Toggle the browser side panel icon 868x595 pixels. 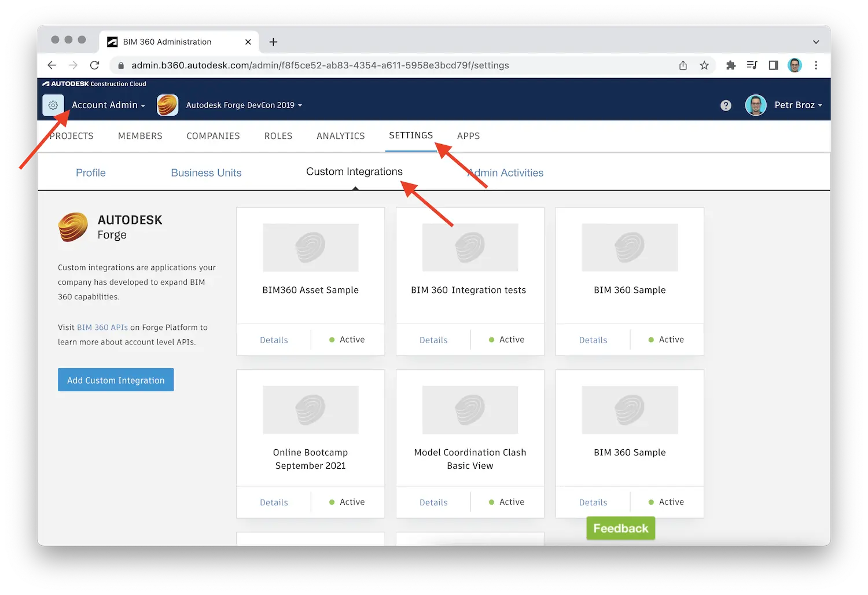(773, 65)
